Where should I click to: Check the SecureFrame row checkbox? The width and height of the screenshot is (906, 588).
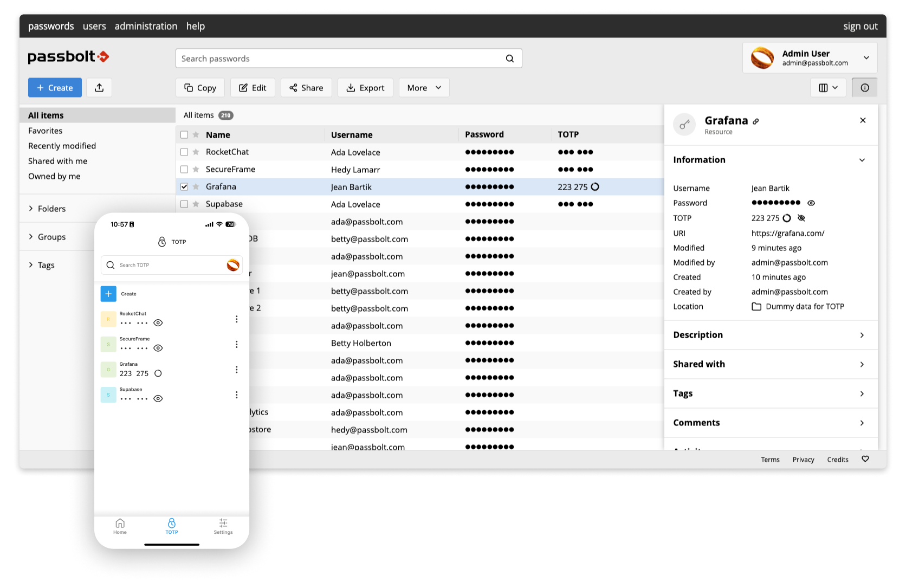tap(184, 170)
